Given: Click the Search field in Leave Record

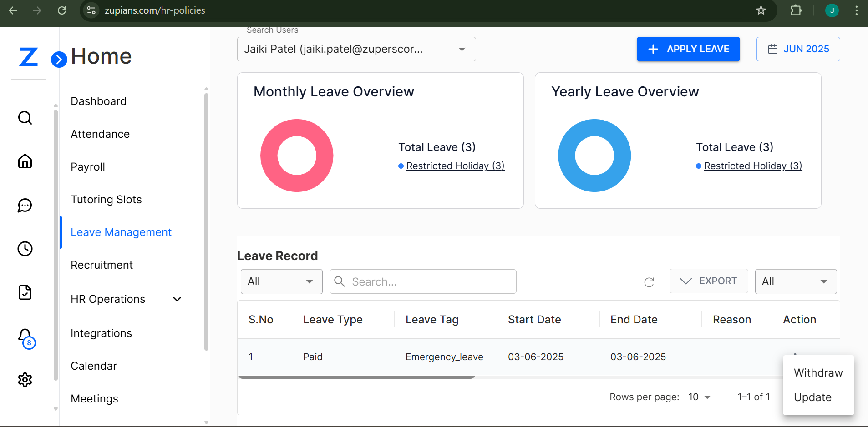Looking at the screenshot, I should 422,281.
